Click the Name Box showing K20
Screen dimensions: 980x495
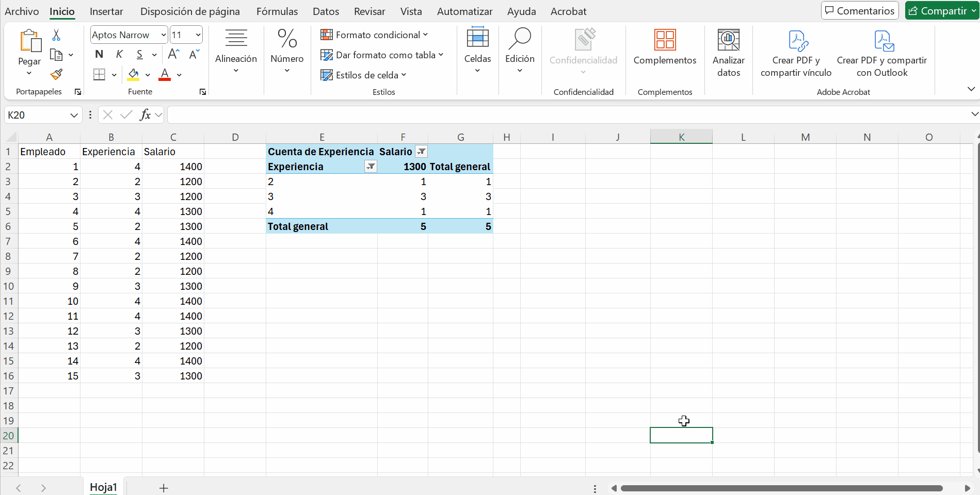tap(36, 115)
